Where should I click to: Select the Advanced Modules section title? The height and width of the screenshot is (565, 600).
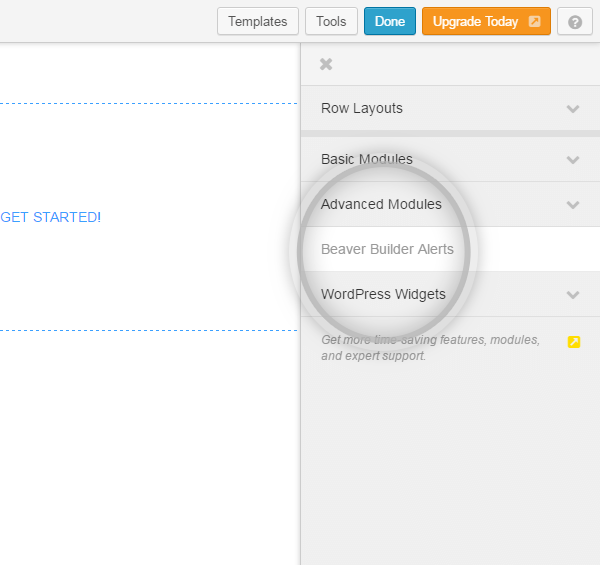pyautogui.click(x=381, y=204)
